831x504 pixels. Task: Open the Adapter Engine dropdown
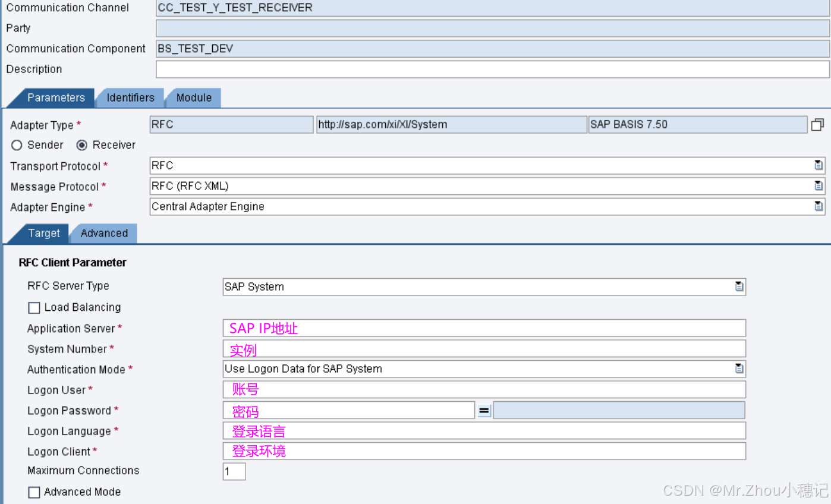(818, 206)
